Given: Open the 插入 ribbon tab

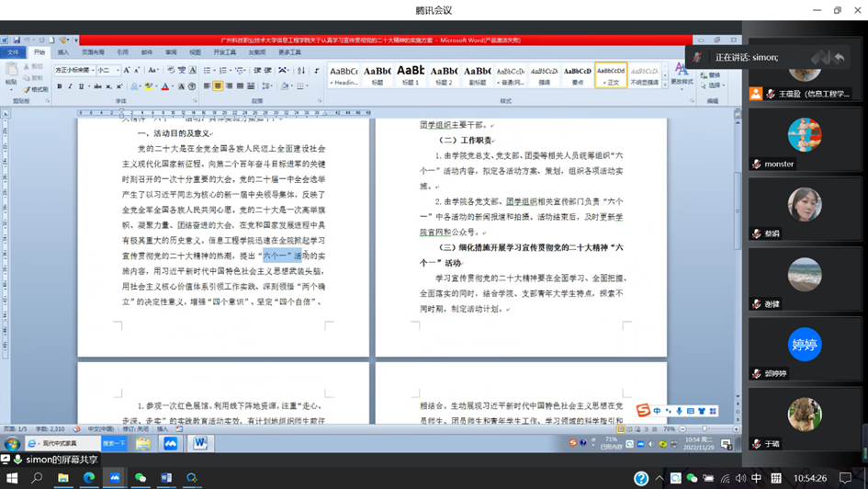Looking at the screenshot, I should point(65,52).
